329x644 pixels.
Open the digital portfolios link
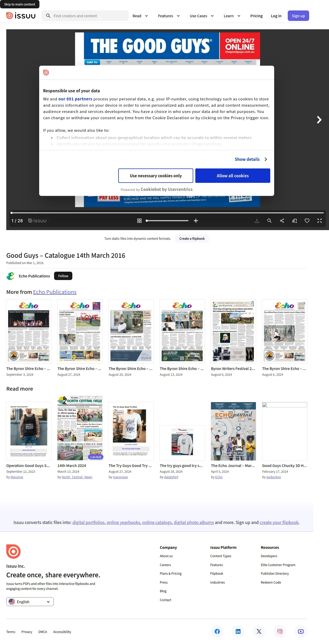click(x=89, y=522)
